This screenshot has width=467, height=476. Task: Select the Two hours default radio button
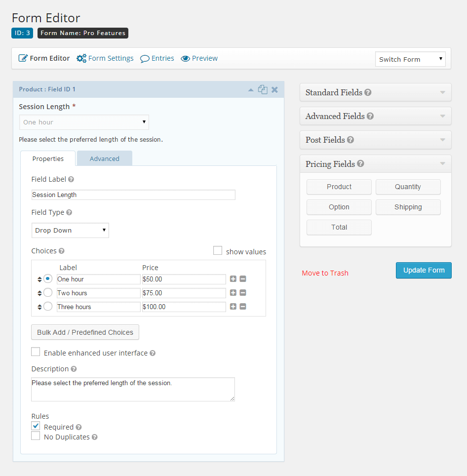48,292
